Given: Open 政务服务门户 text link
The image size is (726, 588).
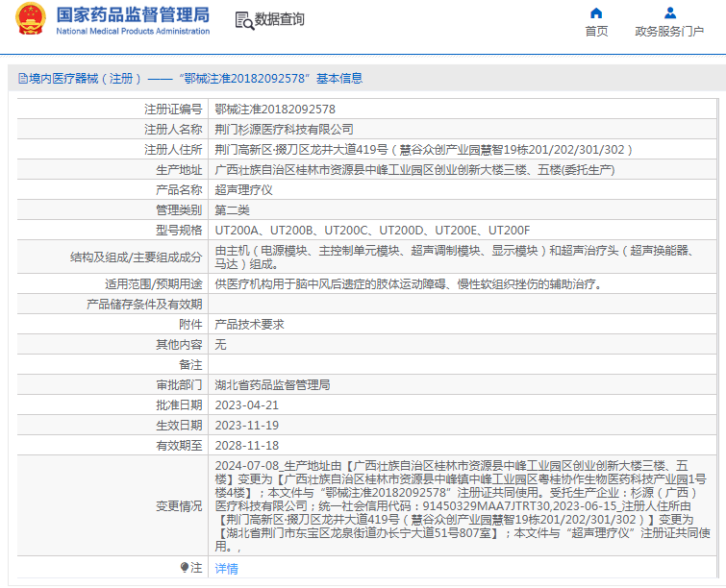Looking at the screenshot, I should coord(669,31).
